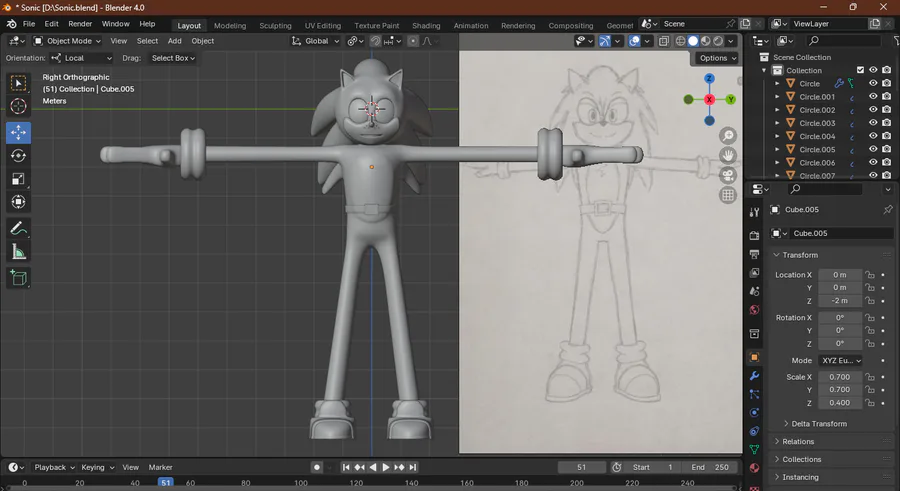The image size is (900, 491).
Task: Open the Playback popover
Action: (x=54, y=467)
